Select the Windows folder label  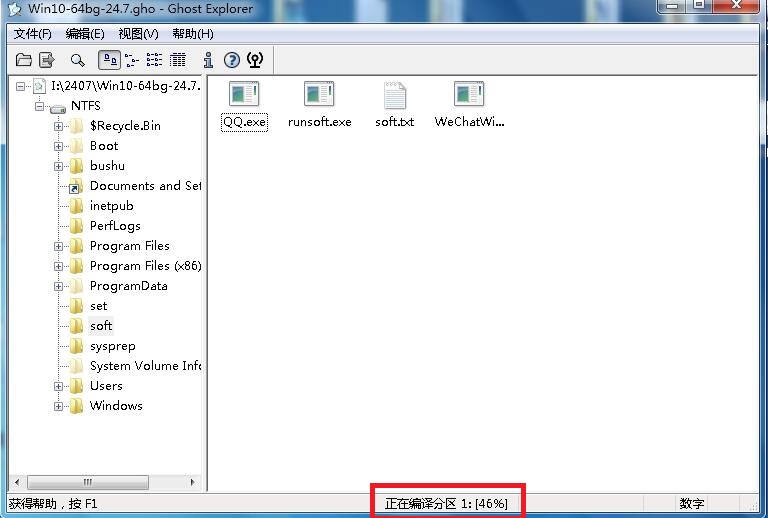116,406
